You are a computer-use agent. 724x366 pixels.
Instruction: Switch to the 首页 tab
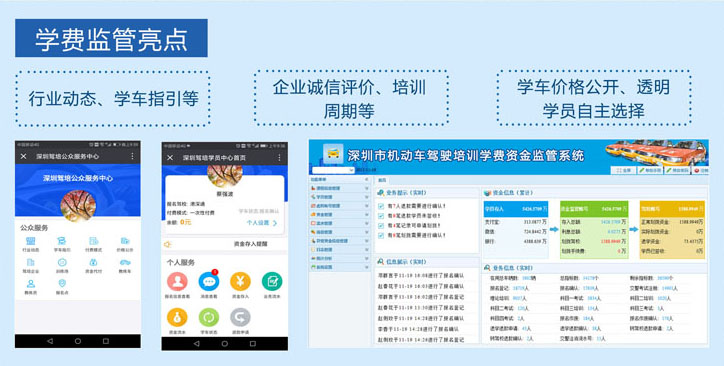pos(382,180)
